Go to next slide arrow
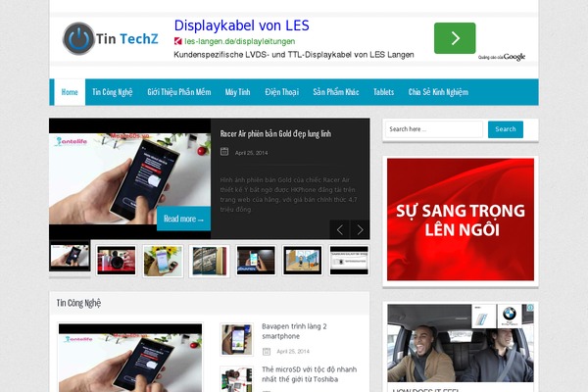Viewport: 588px width, 392px height. point(360,229)
